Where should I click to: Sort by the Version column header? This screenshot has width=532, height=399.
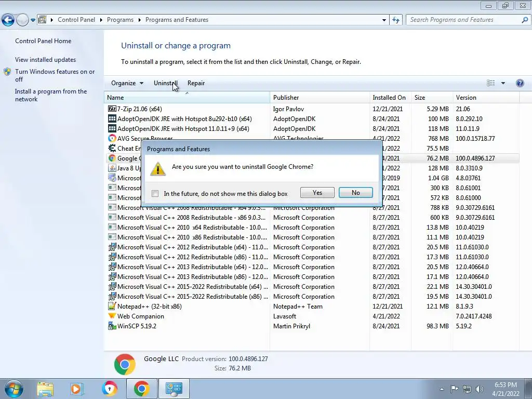tap(486, 97)
